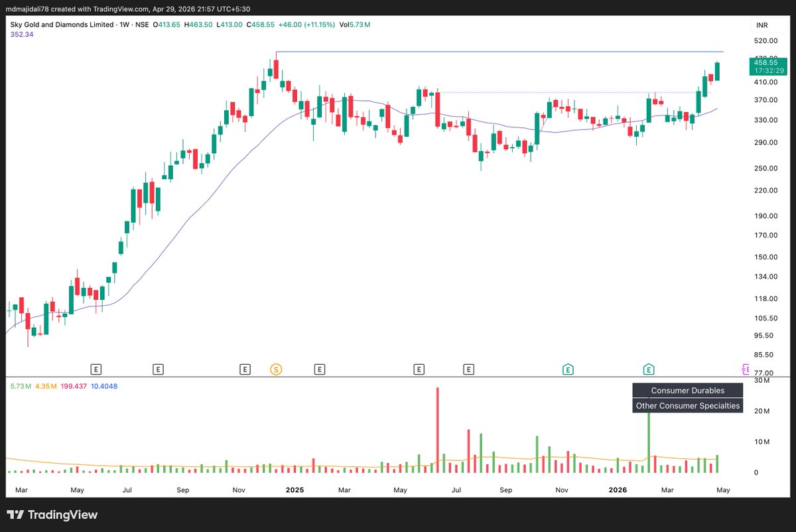Click the 134.00 price axis label
The width and height of the screenshot is (796, 532).
point(765,277)
